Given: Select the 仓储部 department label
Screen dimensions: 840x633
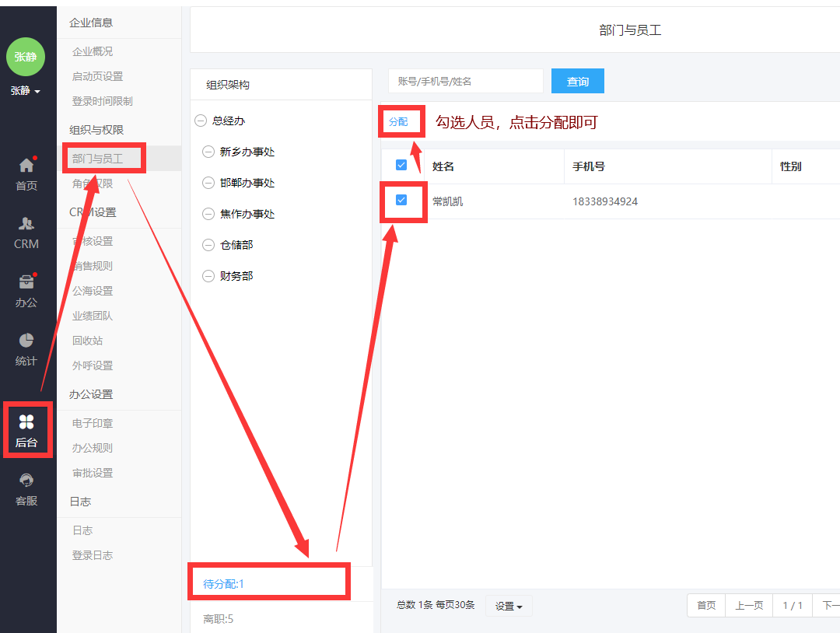Looking at the screenshot, I should click(x=236, y=245).
